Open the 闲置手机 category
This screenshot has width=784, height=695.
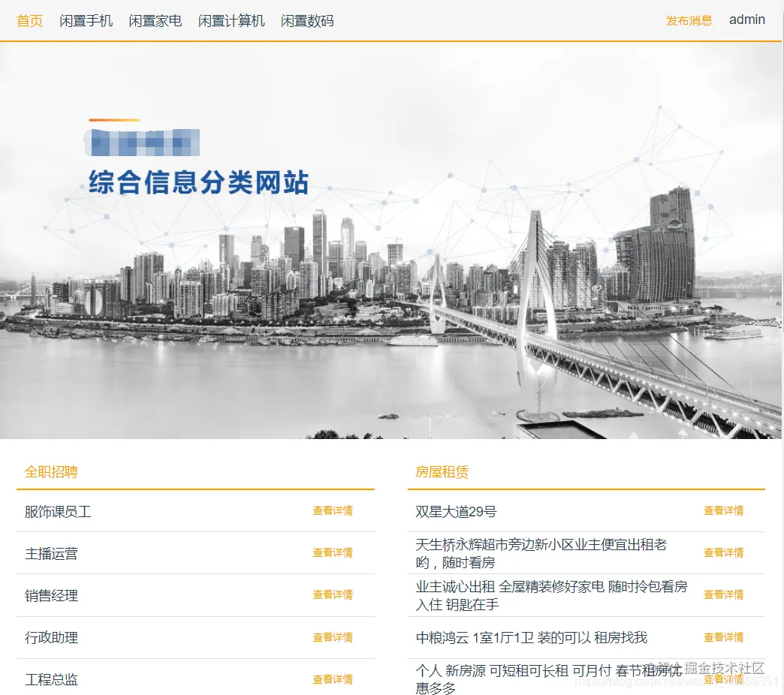coord(86,21)
